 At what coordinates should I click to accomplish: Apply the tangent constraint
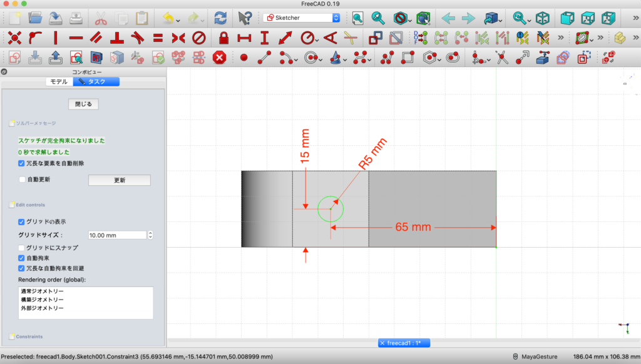pyautogui.click(x=137, y=38)
